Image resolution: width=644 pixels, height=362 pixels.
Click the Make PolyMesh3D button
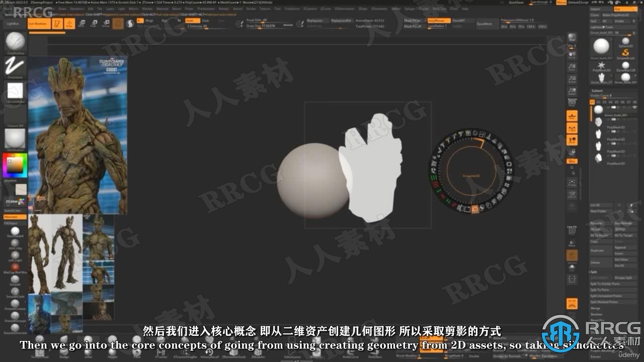click(619, 15)
